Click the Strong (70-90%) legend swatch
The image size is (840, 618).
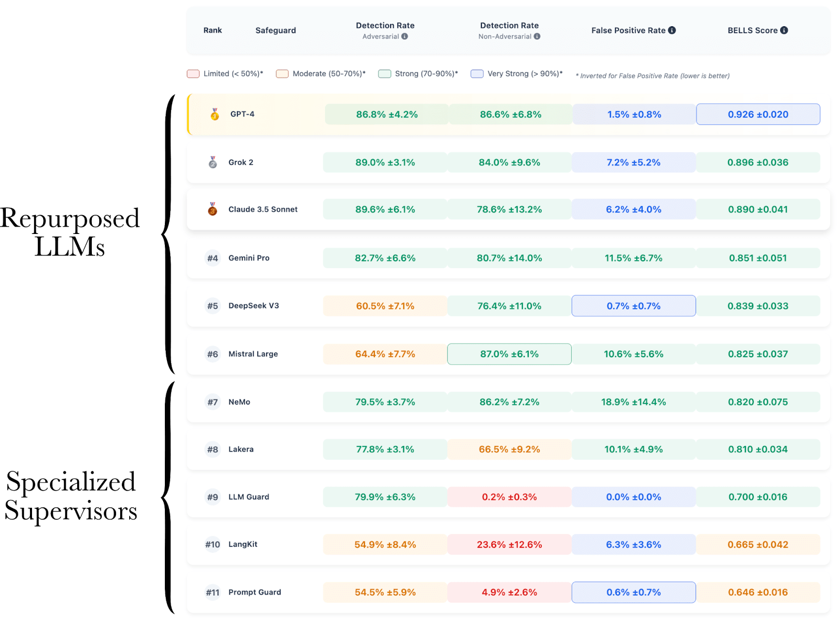[x=385, y=74]
